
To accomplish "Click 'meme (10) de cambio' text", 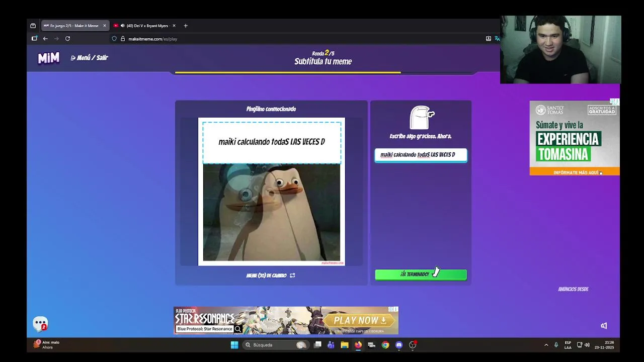I will click(x=266, y=276).
